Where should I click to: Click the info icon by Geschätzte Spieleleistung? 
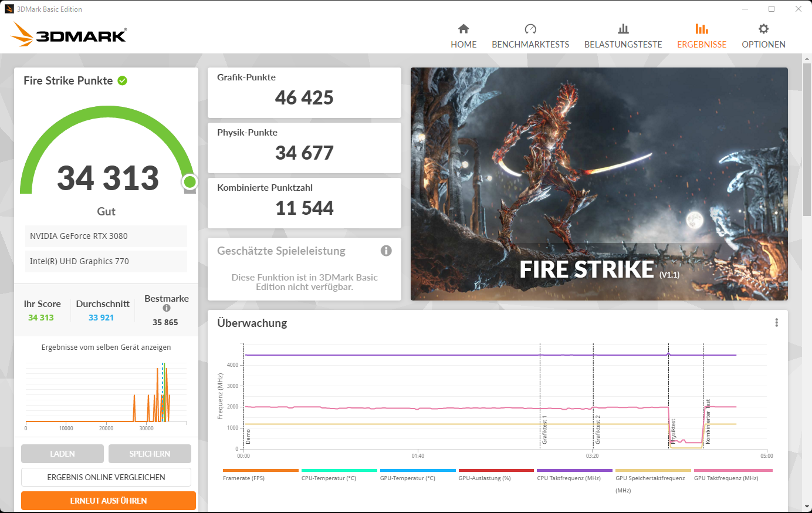(x=386, y=251)
